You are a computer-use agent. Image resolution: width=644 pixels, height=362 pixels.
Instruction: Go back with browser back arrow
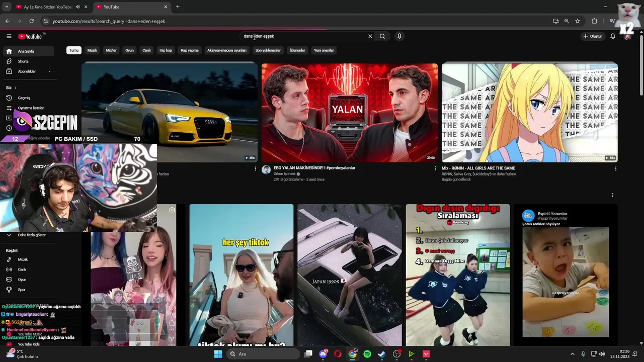coord(7,21)
